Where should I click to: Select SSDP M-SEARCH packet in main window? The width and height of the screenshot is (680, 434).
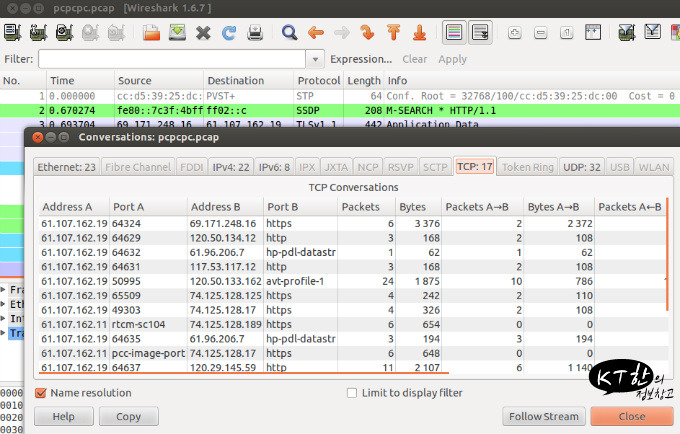pos(340,111)
